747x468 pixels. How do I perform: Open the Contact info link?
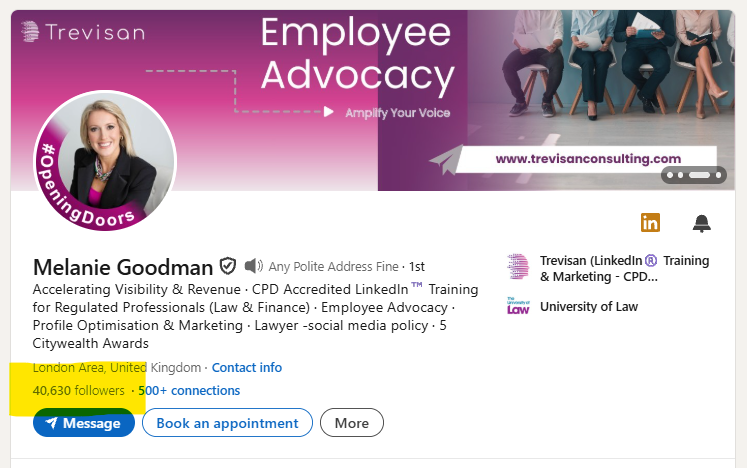coord(247,368)
